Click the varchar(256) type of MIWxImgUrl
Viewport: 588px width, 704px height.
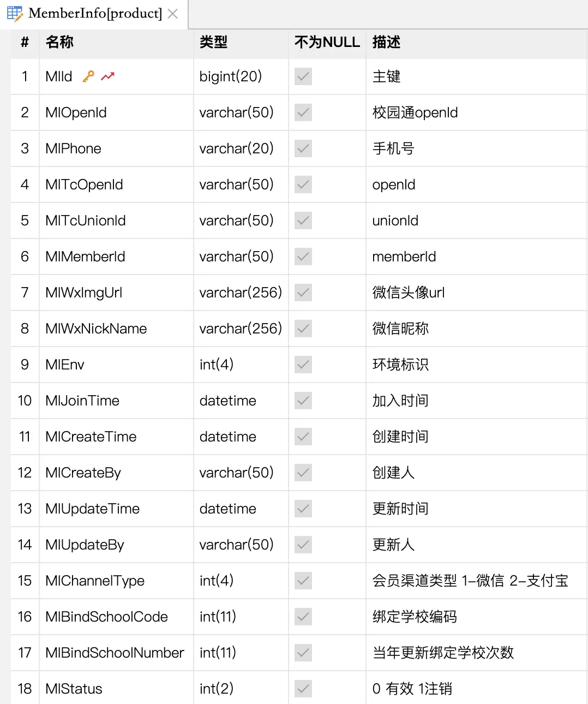pos(241,293)
